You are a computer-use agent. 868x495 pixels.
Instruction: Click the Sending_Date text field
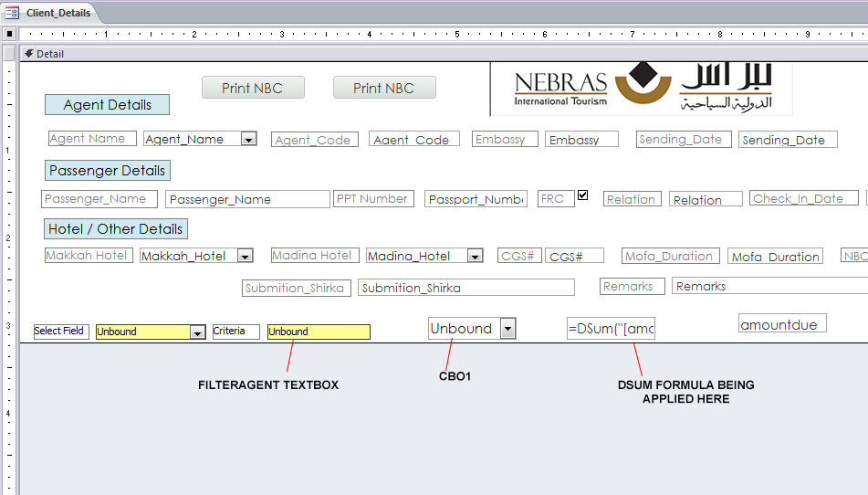click(788, 140)
